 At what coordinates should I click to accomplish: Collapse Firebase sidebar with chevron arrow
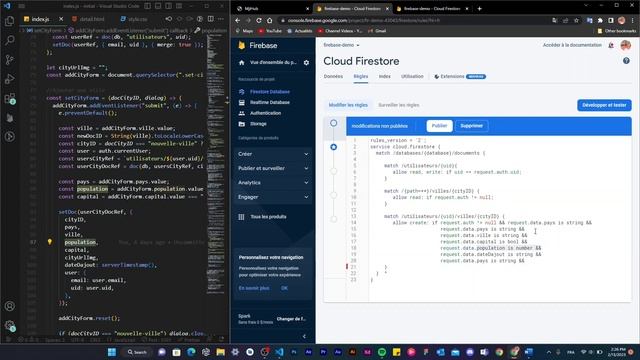click(x=304, y=336)
